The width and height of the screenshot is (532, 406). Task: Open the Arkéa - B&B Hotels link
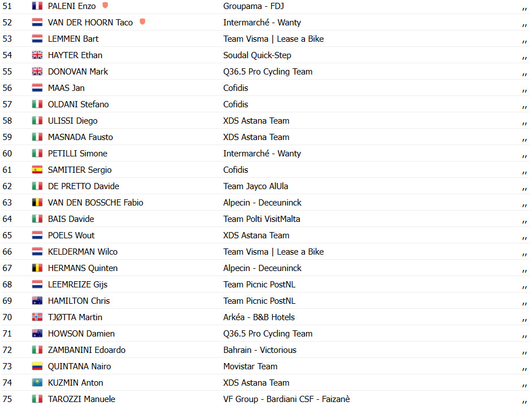point(259,317)
